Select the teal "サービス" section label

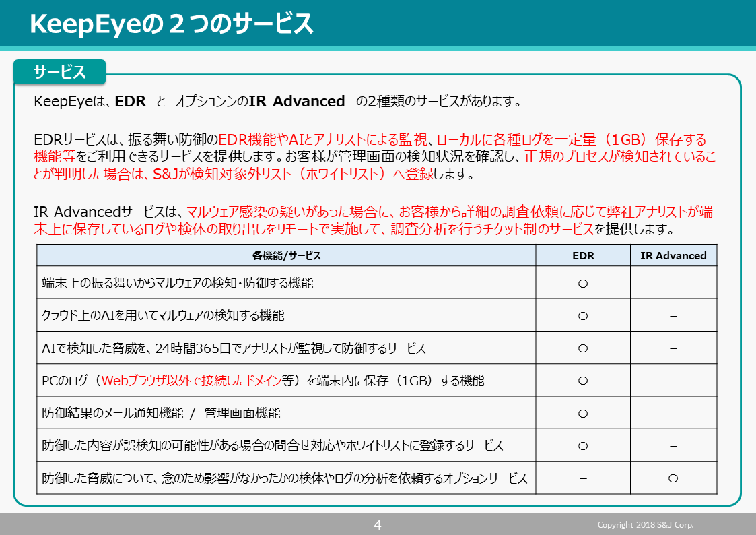click(x=59, y=72)
